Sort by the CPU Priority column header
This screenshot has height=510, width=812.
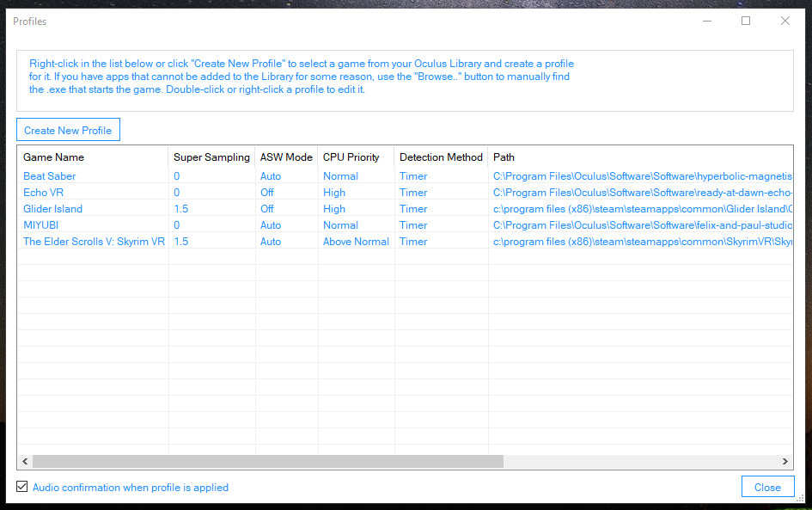coord(357,157)
